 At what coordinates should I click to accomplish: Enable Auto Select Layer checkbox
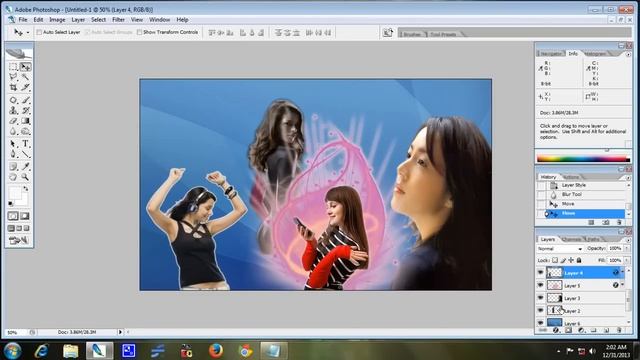[39, 32]
